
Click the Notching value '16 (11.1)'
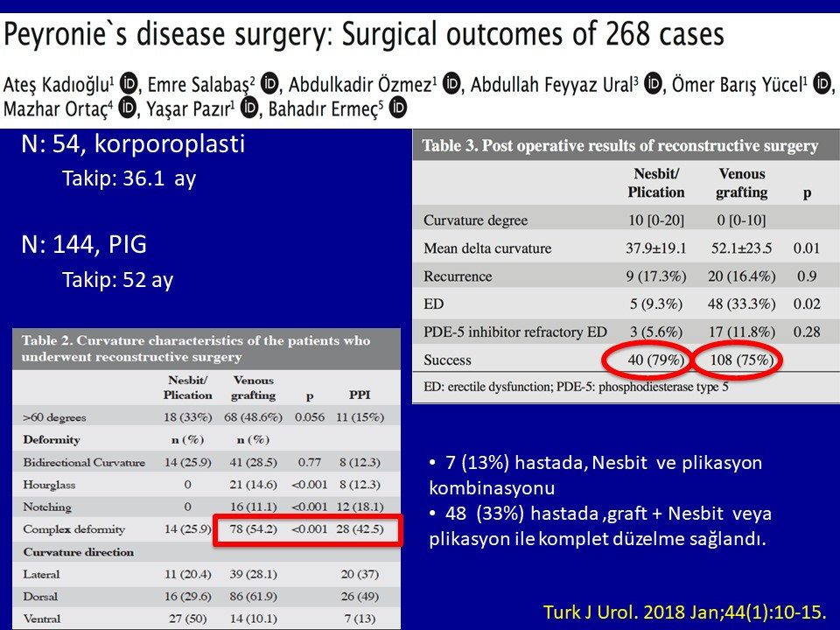[x=254, y=507]
